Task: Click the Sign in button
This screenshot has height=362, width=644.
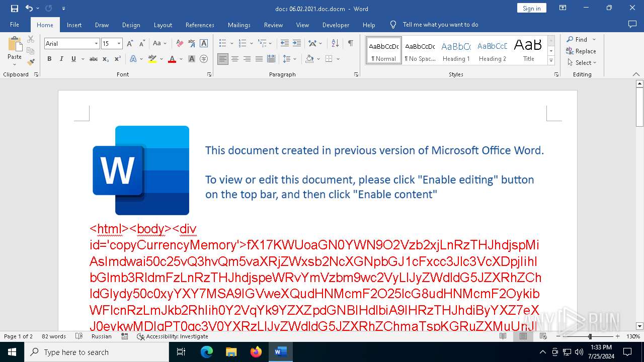Action: coord(531,8)
